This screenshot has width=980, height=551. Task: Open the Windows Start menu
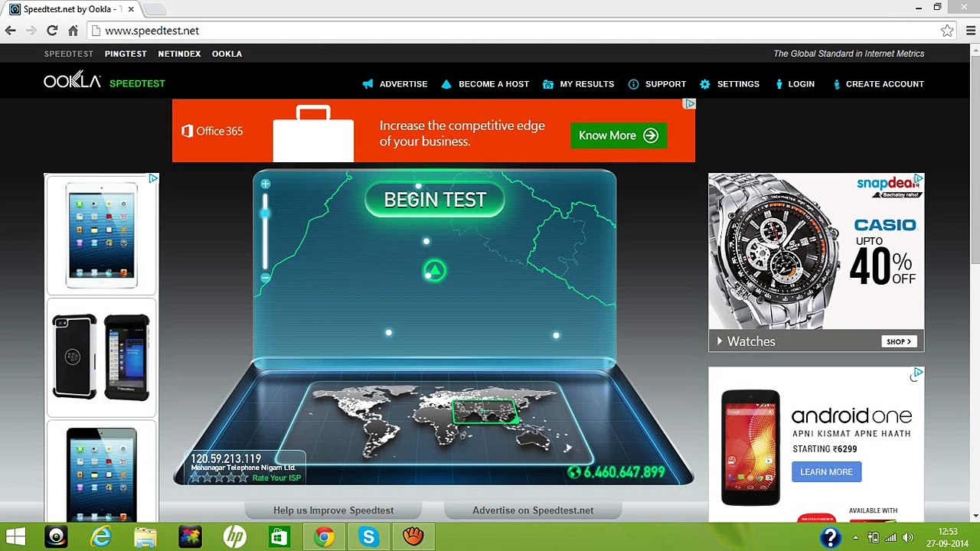point(15,536)
